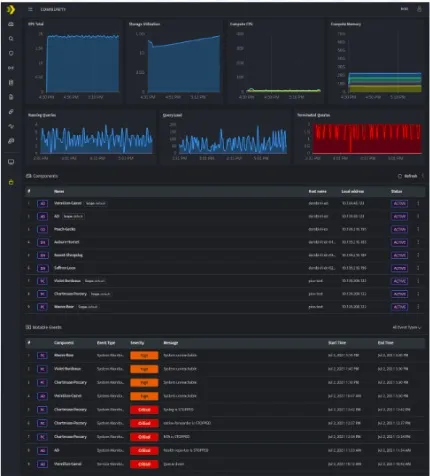
Task: Open the Auburn Hornet component
Action: 67,242
